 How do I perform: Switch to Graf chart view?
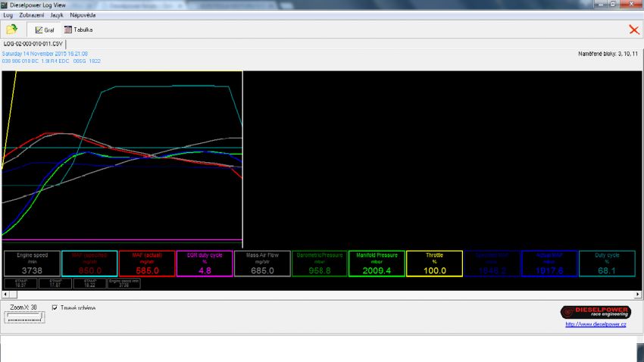click(x=45, y=30)
